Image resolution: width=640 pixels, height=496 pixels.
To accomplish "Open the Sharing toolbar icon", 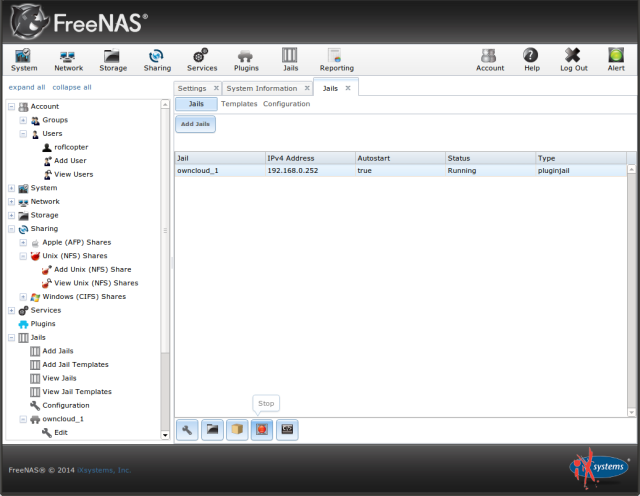I will (157, 60).
